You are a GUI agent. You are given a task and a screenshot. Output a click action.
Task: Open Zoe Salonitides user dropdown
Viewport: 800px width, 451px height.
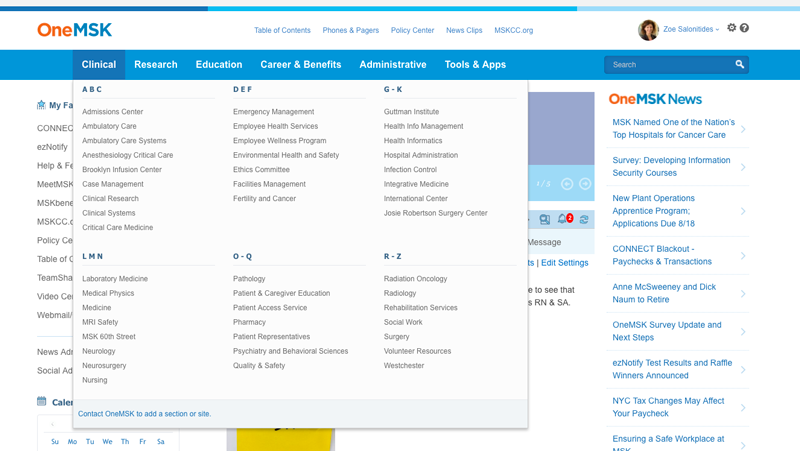(x=691, y=29)
